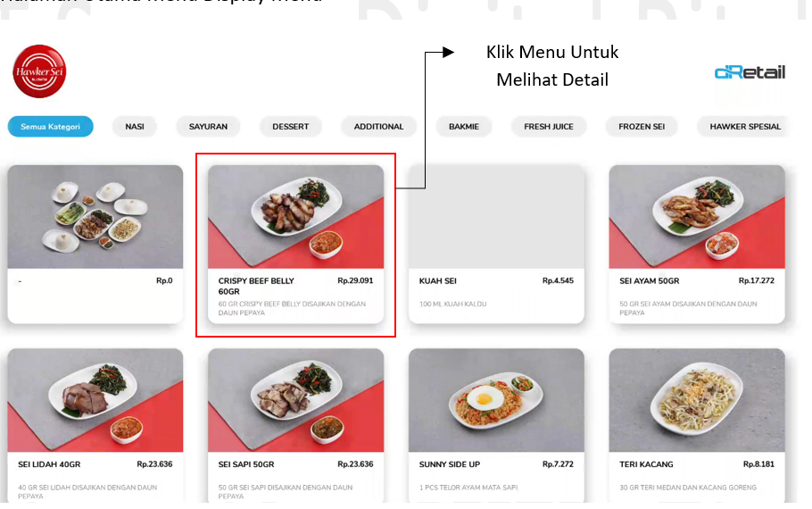Click the CRISPY BEEF BELLY 60GR title

(x=256, y=286)
